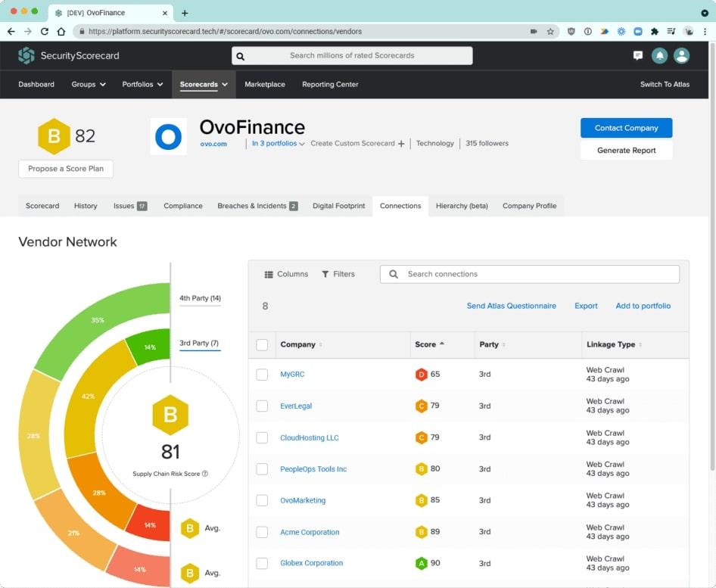Select the 4th Party (14) chart label
The width and height of the screenshot is (716, 588).
pyautogui.click(x=200, y=299)
